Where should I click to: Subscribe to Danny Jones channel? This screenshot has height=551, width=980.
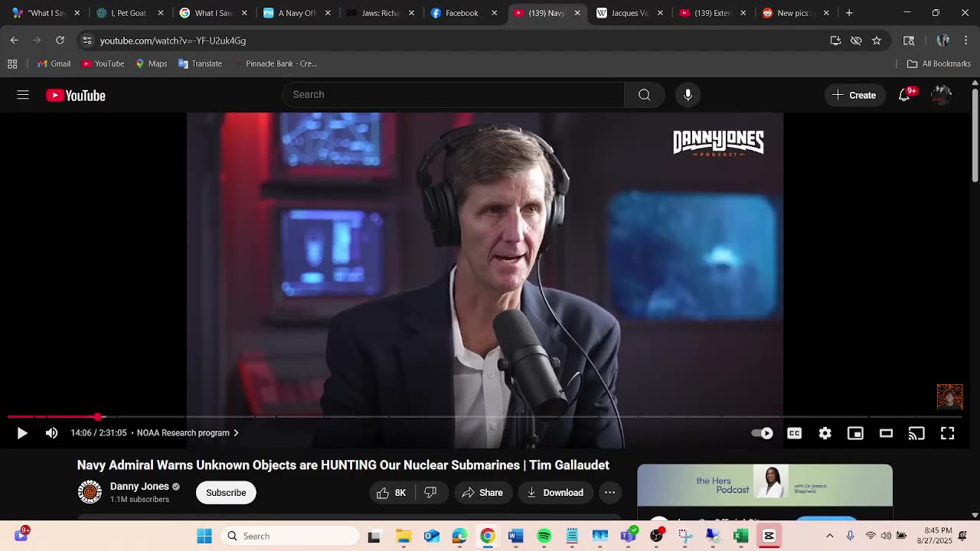click(226, 493)
